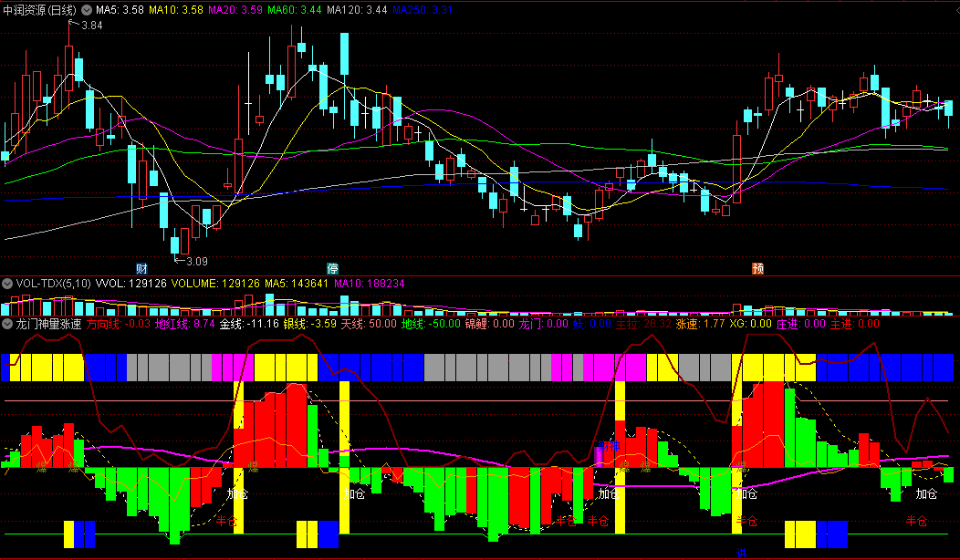Click the 财神 signal label in indicator panel

609,446
